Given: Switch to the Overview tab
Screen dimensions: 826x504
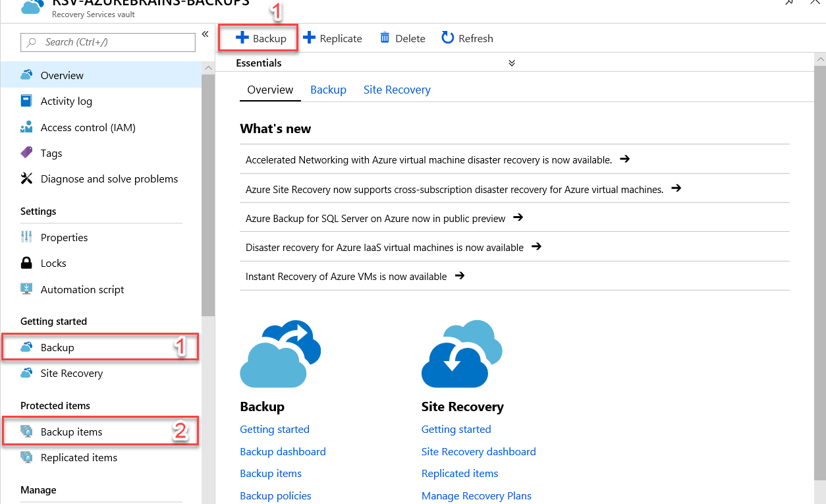Looking at the screenshot, I should pyautogui.click(x=270, y=90).
